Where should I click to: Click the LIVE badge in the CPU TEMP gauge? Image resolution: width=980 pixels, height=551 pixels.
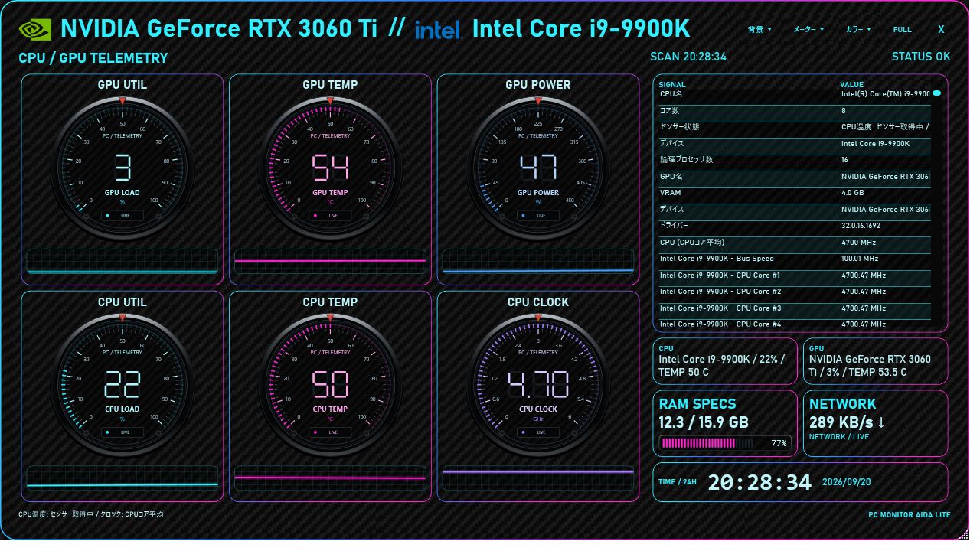331,432
